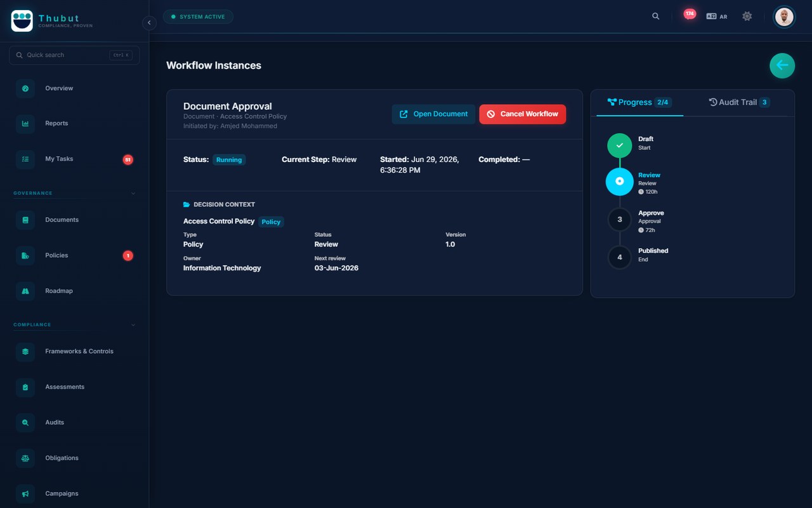Focus the Quick search field
The height and width of the screenshot is (508, 812).
coord(74,55)
